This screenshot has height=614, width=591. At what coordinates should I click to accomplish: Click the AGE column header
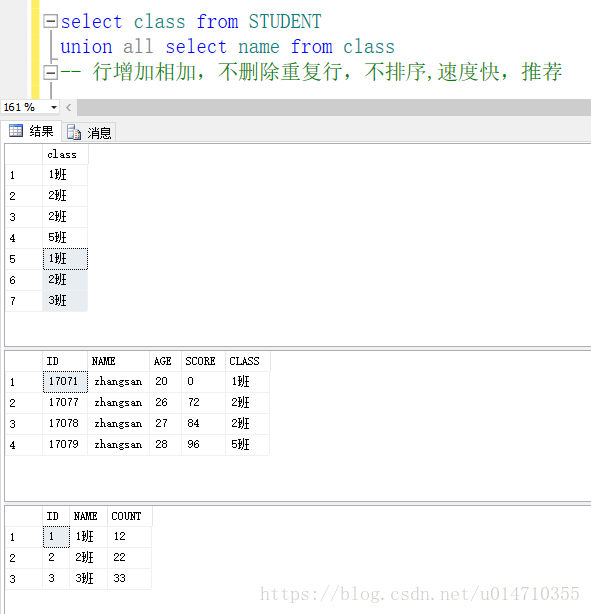click(165, 361)
